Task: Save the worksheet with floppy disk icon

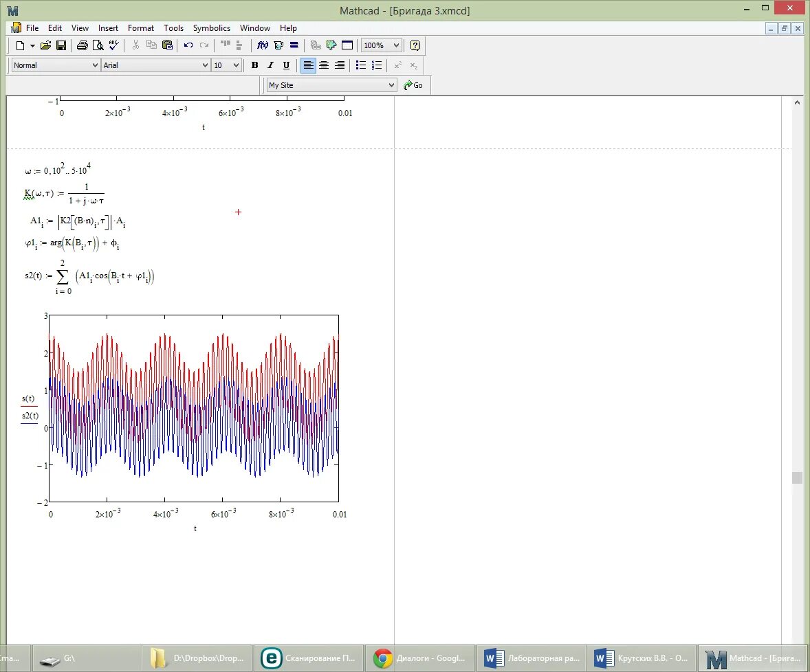Action: (61, 45)
